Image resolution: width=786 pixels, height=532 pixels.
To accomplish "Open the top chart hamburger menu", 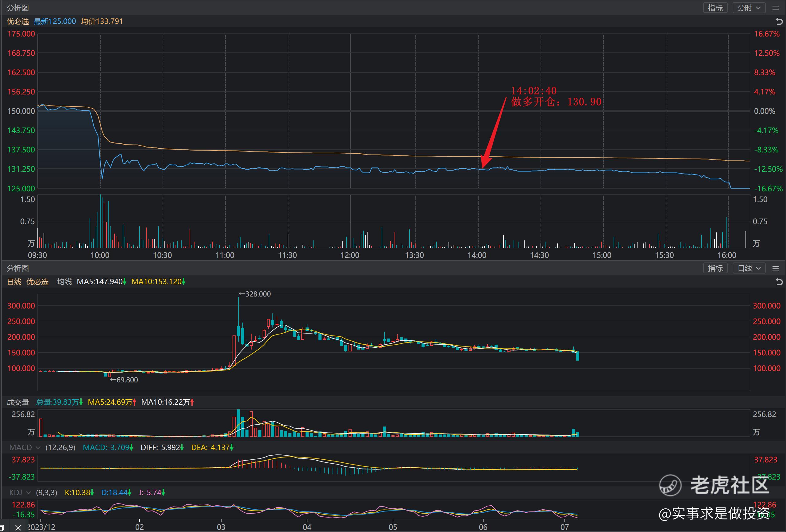I will coord(776,8).
